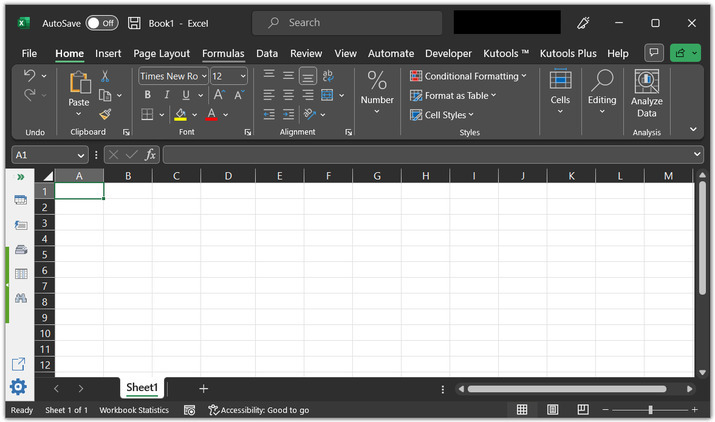715x422 pixels.
Task: Switch to the Developer tab
Action: (448, 53)
